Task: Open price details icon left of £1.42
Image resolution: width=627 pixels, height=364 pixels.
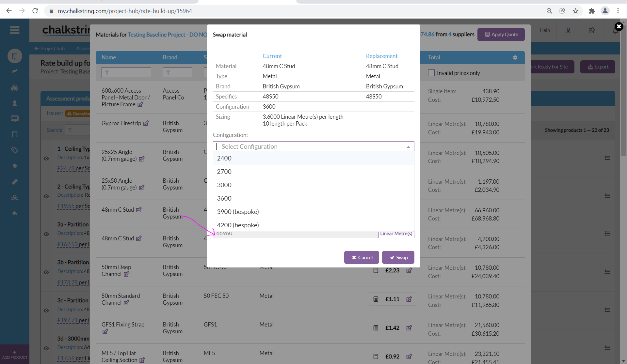Action: pyautogui.click(x=376, y=328)
